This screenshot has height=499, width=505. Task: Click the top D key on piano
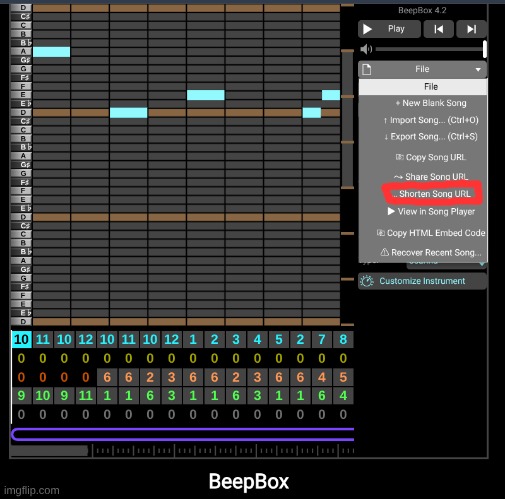(x=22, y=8)
